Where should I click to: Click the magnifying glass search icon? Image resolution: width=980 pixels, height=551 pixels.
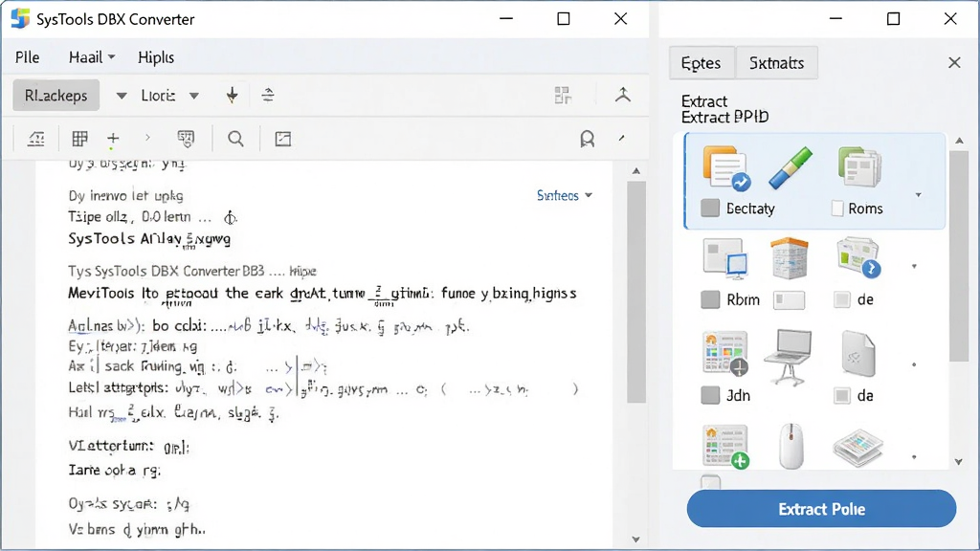(x=235, y=139)
